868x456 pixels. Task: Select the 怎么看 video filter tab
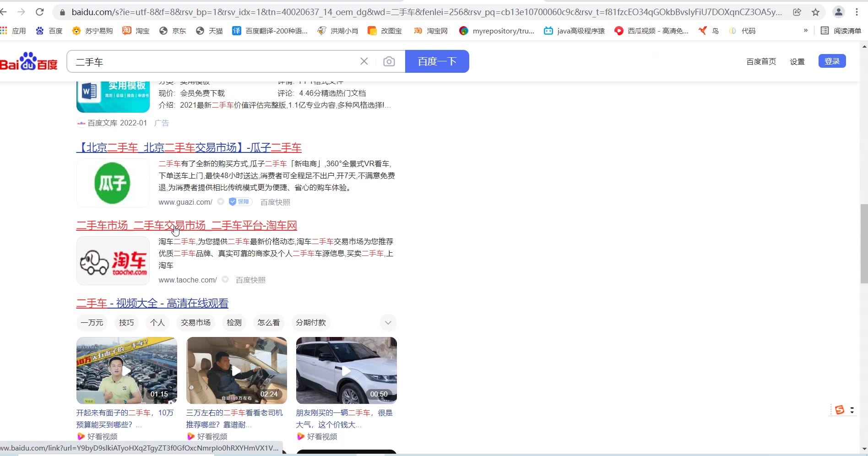click(x=269, y=323)
